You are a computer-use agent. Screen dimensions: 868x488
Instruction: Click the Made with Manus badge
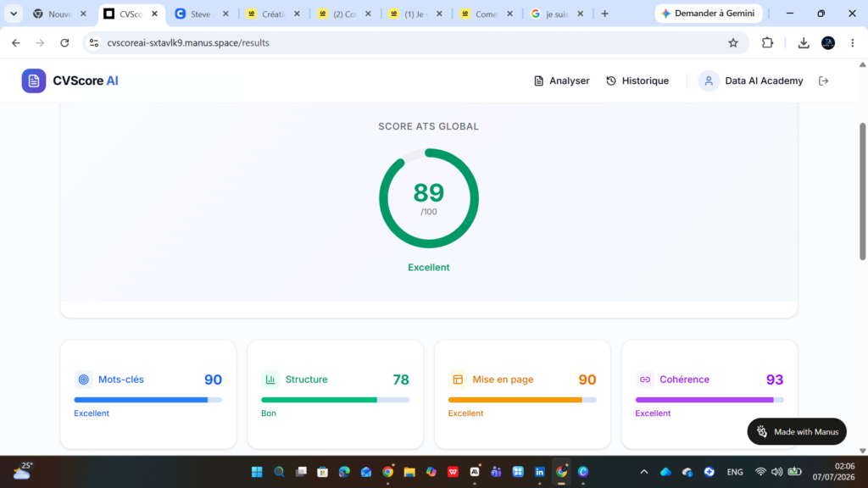coord(797,431)
